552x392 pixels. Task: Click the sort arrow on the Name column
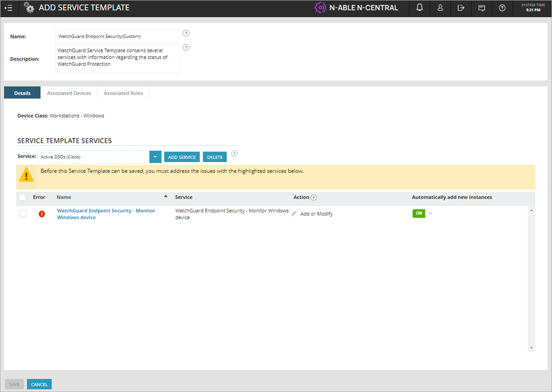[x=165, y=195]
